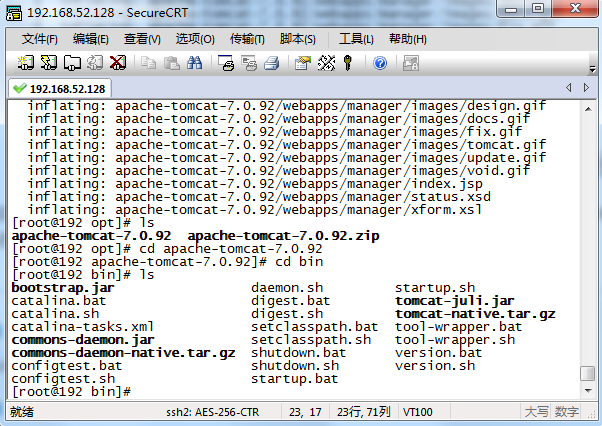Viewport: 602px width, 426px height.
Task: Click commons-daemon-native.tar.gz text
Action: 123,353
